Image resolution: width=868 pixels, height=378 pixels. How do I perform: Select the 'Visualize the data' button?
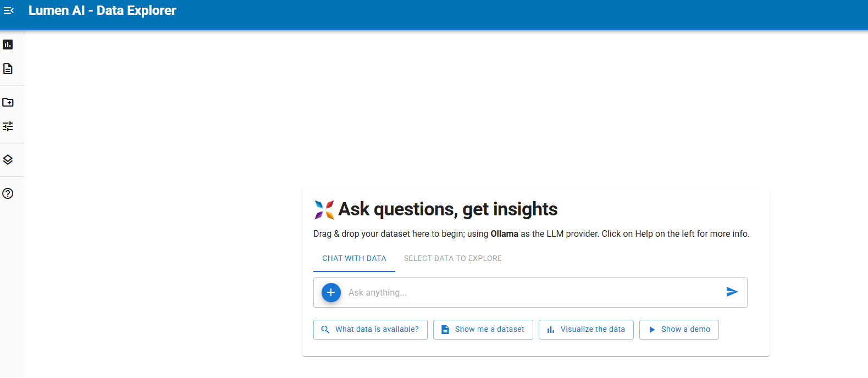[x=586, y=330]
